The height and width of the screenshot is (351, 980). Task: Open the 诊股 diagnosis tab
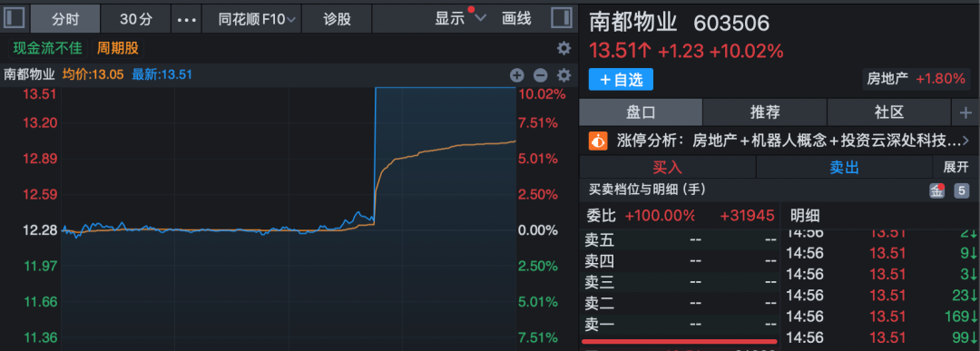tap(337, 19)
